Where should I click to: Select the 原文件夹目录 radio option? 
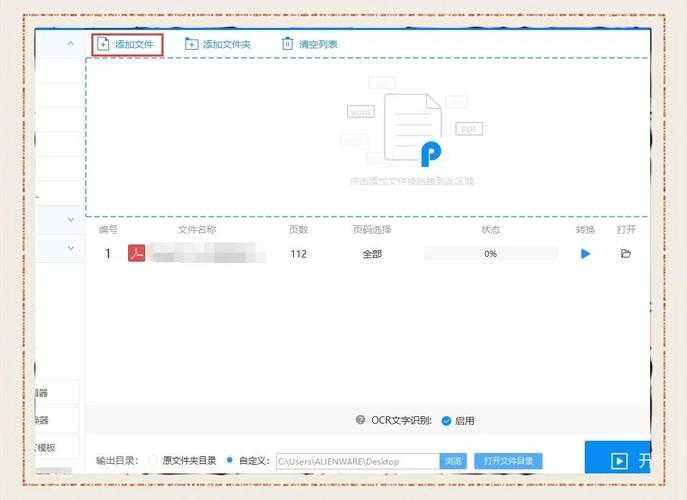[x=153, y=461]
